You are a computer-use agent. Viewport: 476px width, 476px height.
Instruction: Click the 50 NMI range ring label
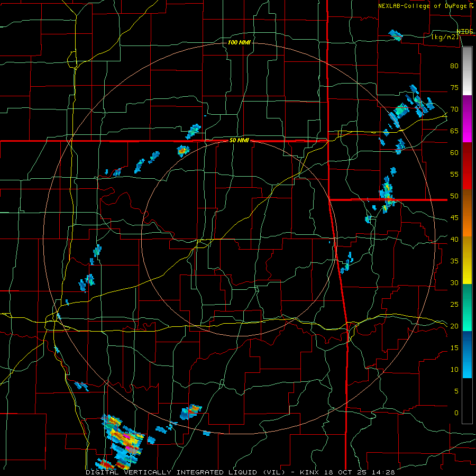239,140
